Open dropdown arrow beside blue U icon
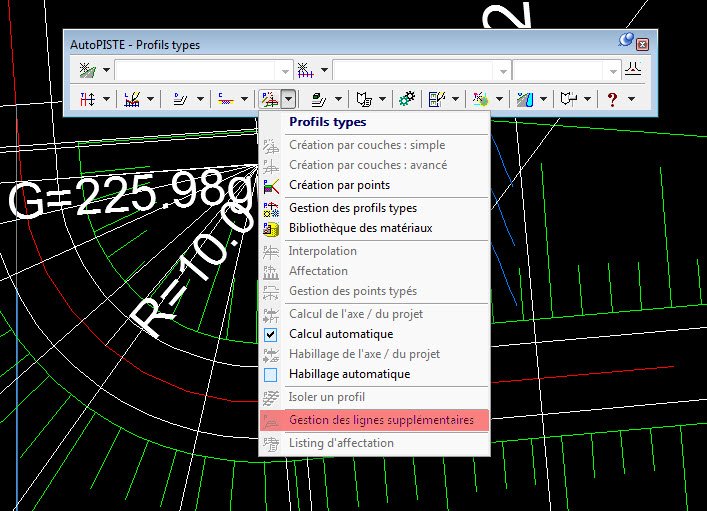707x511 pixels. [544, 99]
